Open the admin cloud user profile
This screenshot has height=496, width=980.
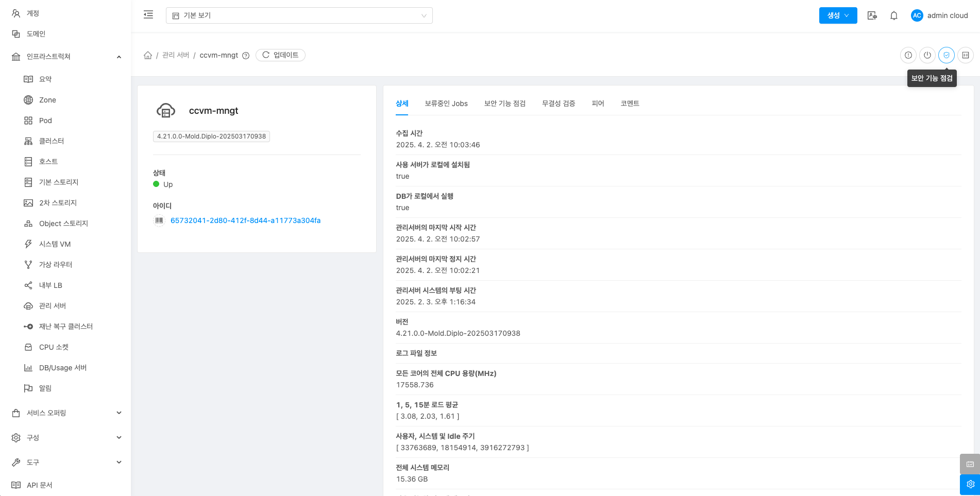click(940, 15)
